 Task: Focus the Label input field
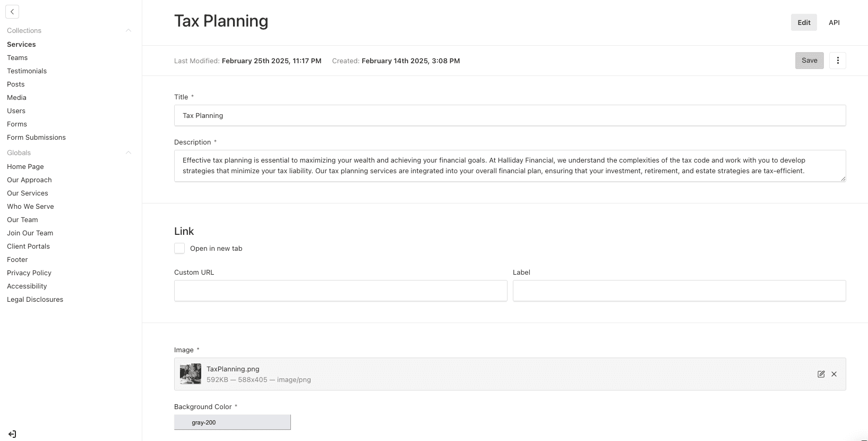(x=679, y=291)
